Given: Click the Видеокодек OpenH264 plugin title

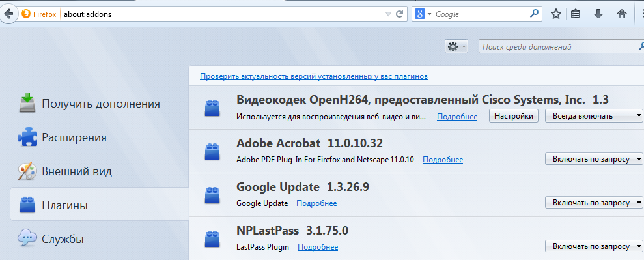Looking at the screenshot, I should tap(422, 100).
